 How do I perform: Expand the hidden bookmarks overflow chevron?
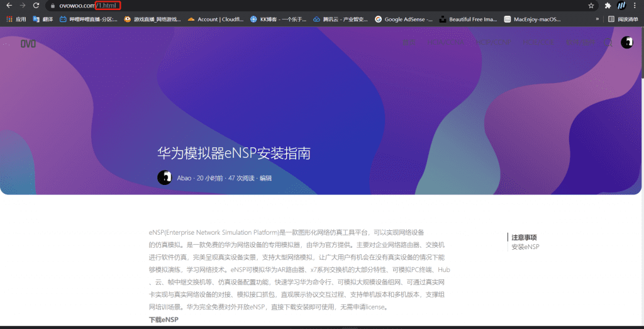pos(597,20)
